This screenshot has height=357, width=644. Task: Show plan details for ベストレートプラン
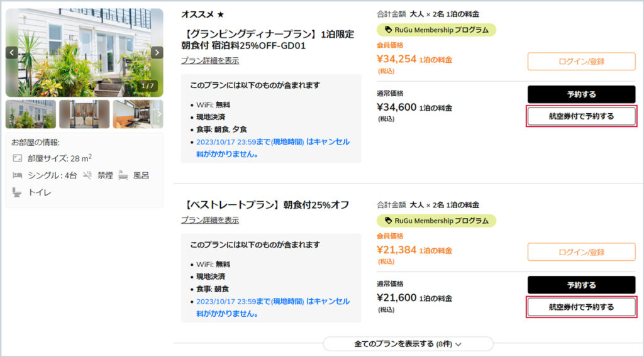click(x=209, y=220)
